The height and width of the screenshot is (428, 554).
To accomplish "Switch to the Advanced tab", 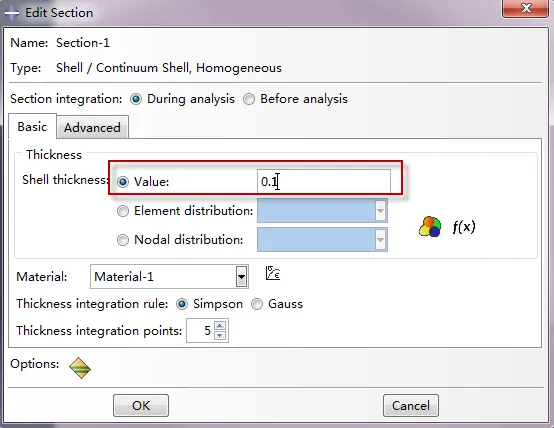I will (92, 127).
